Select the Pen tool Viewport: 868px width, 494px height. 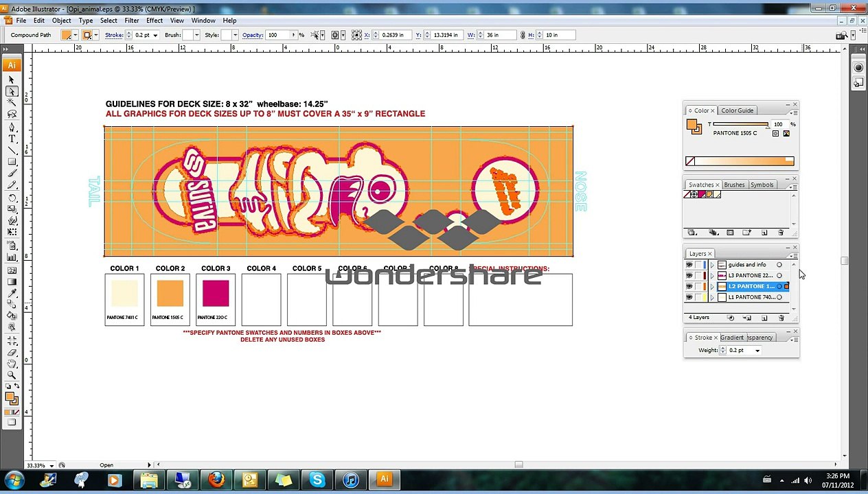[12, 127]
